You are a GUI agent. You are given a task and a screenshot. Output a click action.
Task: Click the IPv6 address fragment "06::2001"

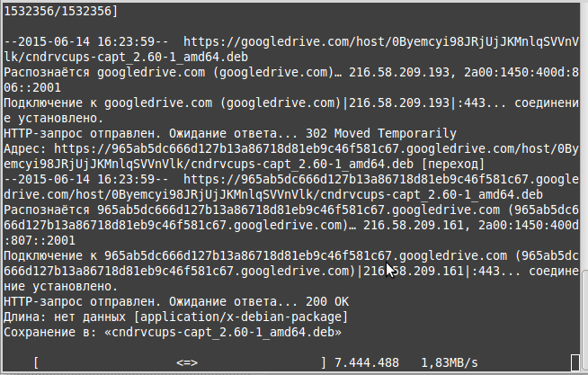(31, 88)
